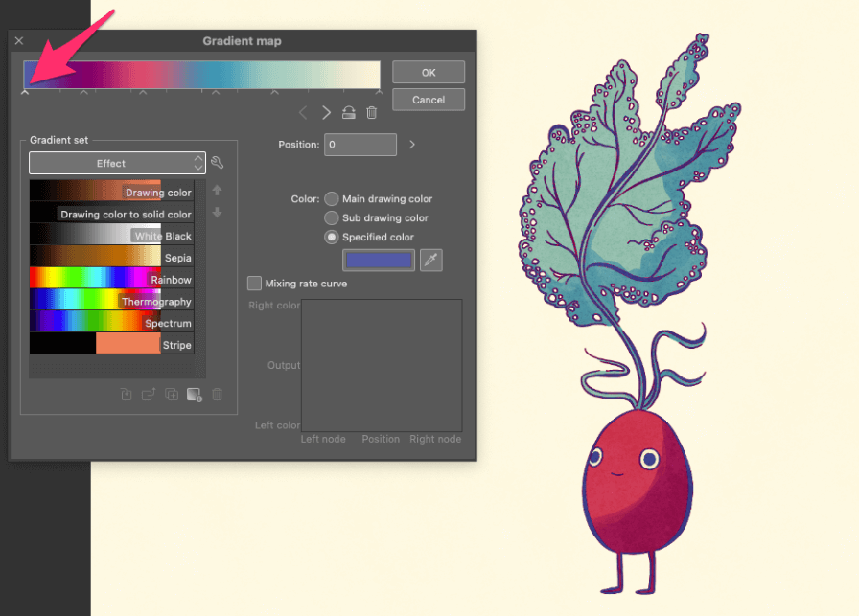Image resolution: width=859 pixels, height=616 pixels.
Task: Click the OK button
Action: click(x=429, y=72)
